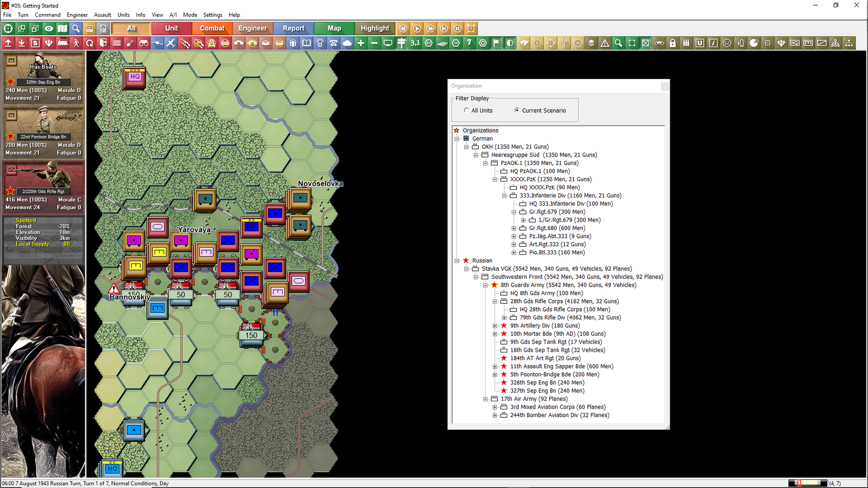This screenshot has width=868, height=488.
Task: Click the binoculars icon in red toolbar
Action: click(x=144, y=43)
